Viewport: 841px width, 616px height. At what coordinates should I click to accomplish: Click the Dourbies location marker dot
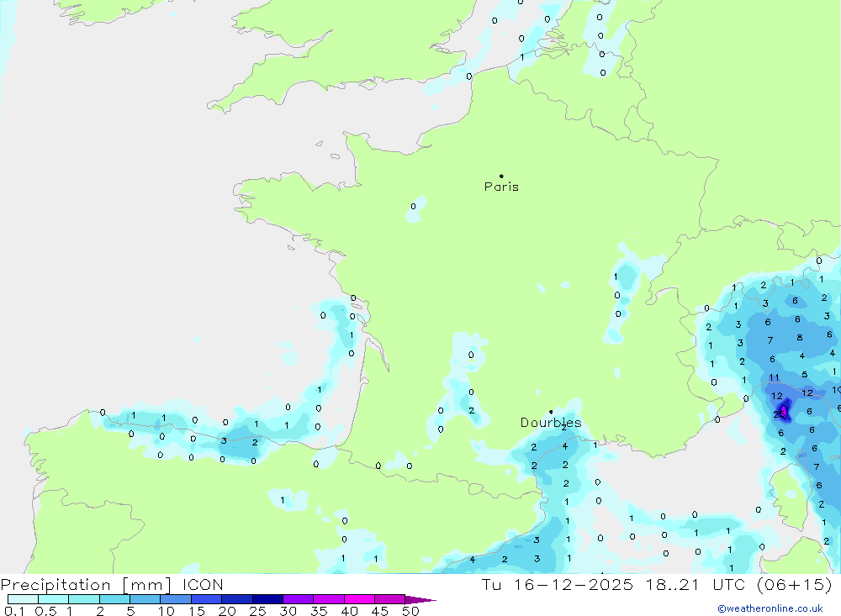click(551, 412)
